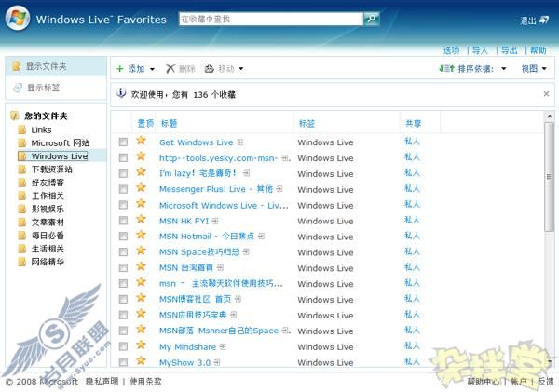
Task: Open the 帮助 menu link
Action: (x=539, y=50)
